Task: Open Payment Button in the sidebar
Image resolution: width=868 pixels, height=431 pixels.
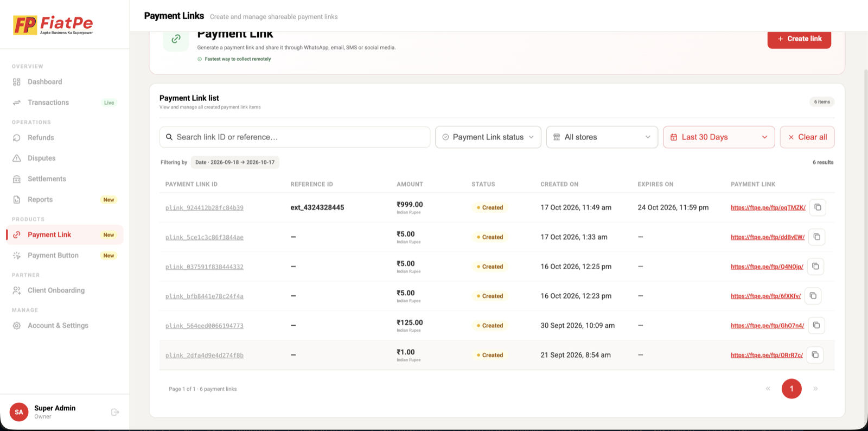Action: point(65,256)
